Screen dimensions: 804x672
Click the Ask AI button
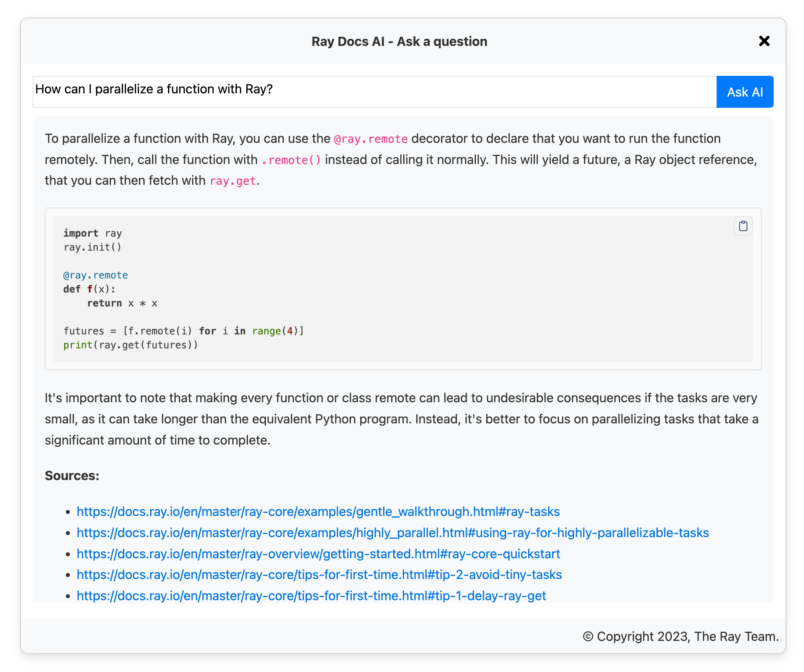[x=745, y=92]
